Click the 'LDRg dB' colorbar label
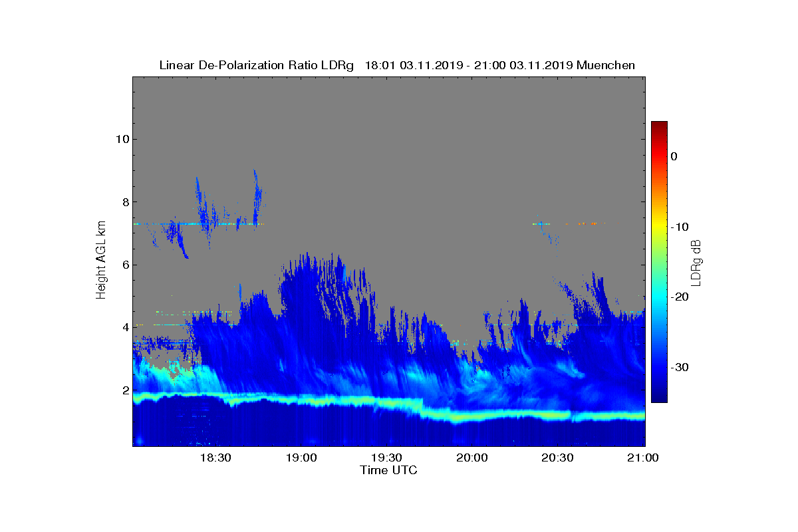The height and width of the screenshot is (532, 798). click(696, 262)
